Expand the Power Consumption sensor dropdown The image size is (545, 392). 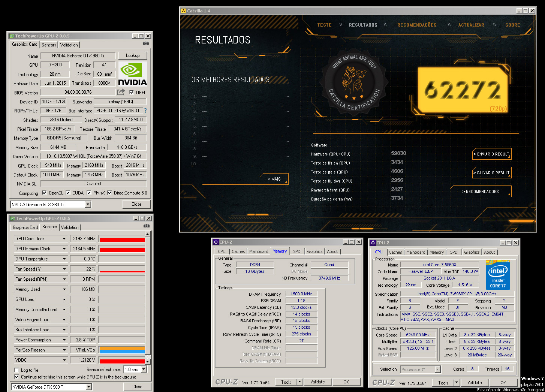coord(64,340)
